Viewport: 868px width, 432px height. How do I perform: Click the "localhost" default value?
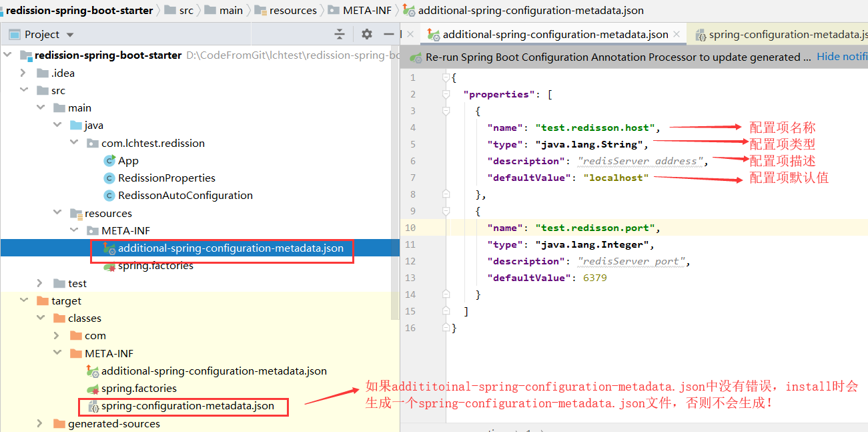point(615,178)
